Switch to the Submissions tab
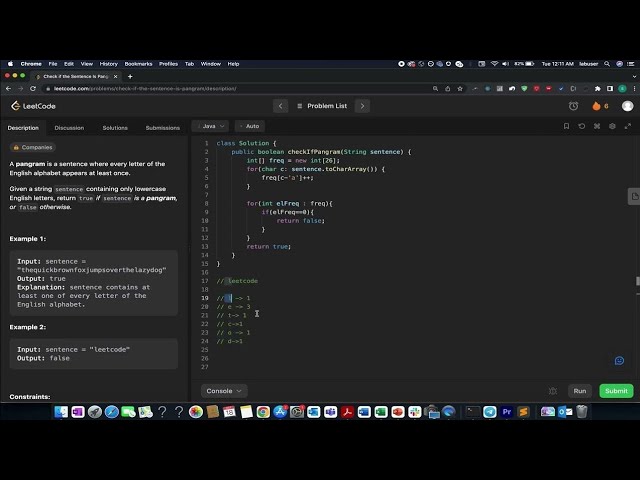Viewport: 640px width, 480px height. [162, 128]
